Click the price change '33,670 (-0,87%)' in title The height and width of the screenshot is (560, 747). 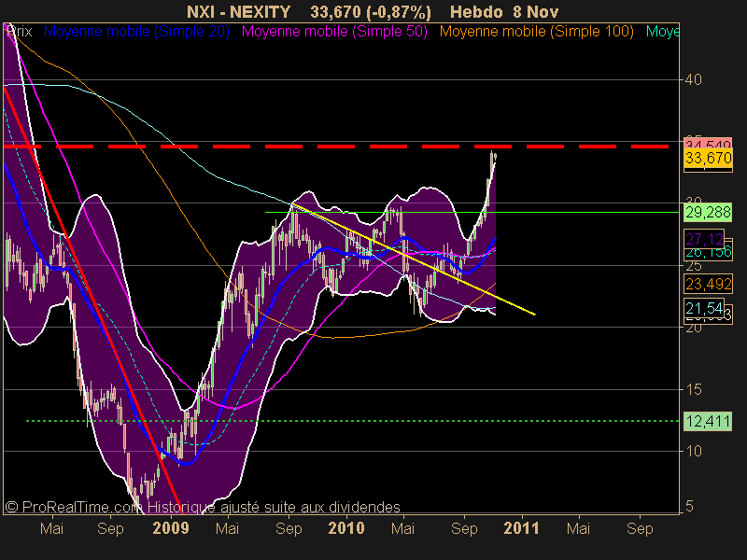371,12
